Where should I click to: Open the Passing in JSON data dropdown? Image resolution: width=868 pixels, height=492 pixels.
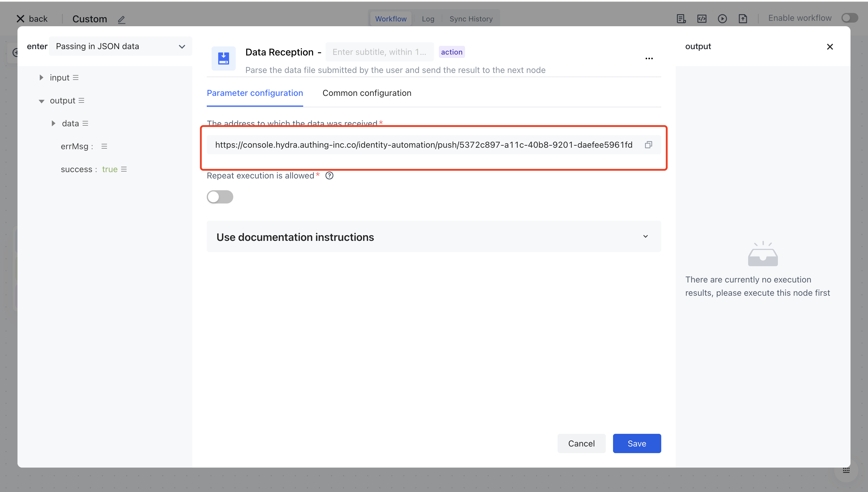pyautogui.click(x=120, y=46)
